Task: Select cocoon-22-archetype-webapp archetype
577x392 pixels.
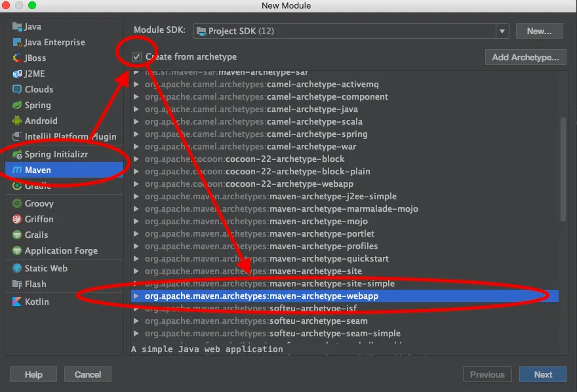Action: tap(345, 184)
